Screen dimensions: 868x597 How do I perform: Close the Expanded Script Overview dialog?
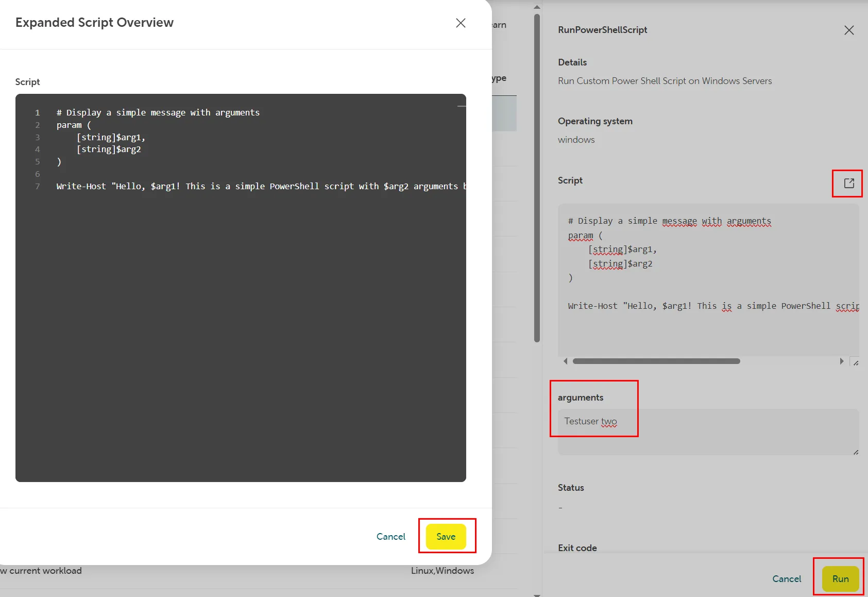(461, 23)
